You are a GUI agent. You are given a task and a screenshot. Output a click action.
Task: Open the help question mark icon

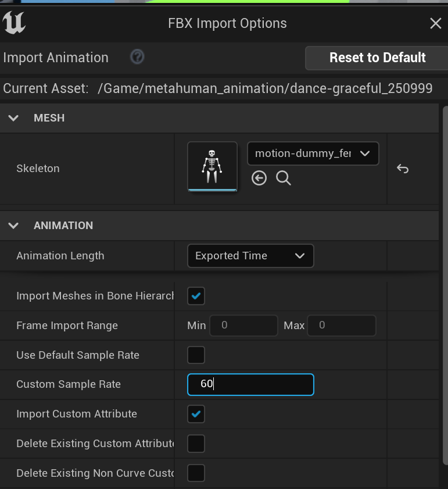tap(137, 57)
